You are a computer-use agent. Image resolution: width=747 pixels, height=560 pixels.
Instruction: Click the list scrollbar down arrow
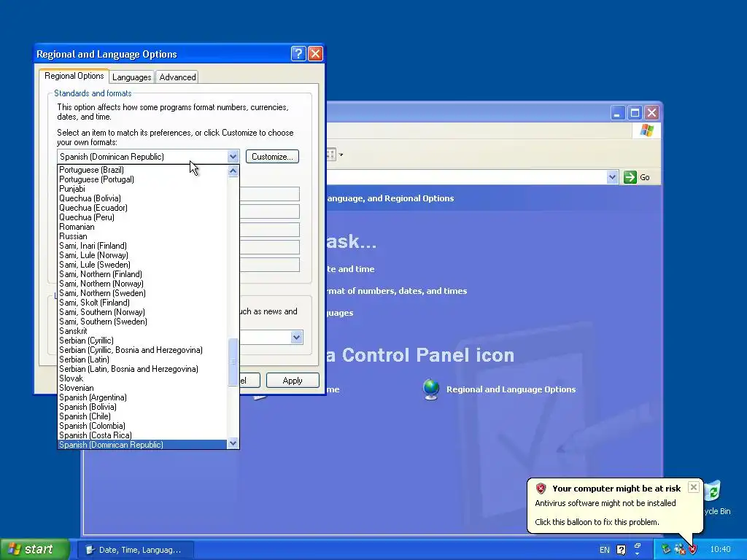click(233, 443)
